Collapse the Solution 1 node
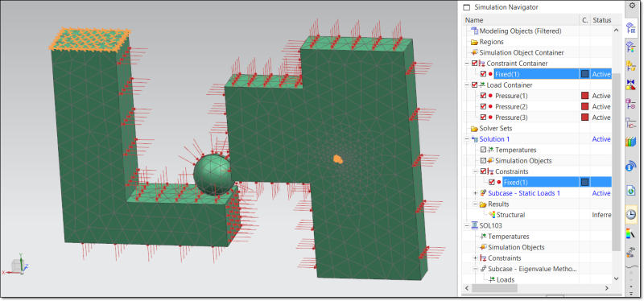 click(x=467, y=139)
